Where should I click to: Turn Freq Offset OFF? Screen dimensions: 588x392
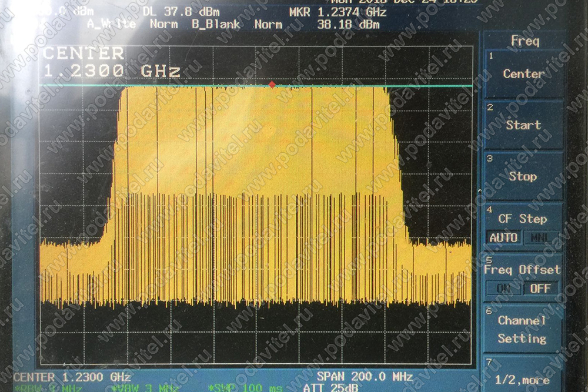tap(540, 288)
